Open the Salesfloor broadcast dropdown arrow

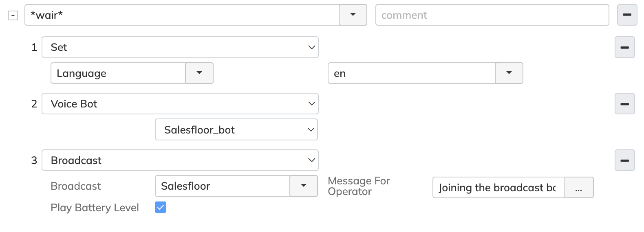click(303, 186)
